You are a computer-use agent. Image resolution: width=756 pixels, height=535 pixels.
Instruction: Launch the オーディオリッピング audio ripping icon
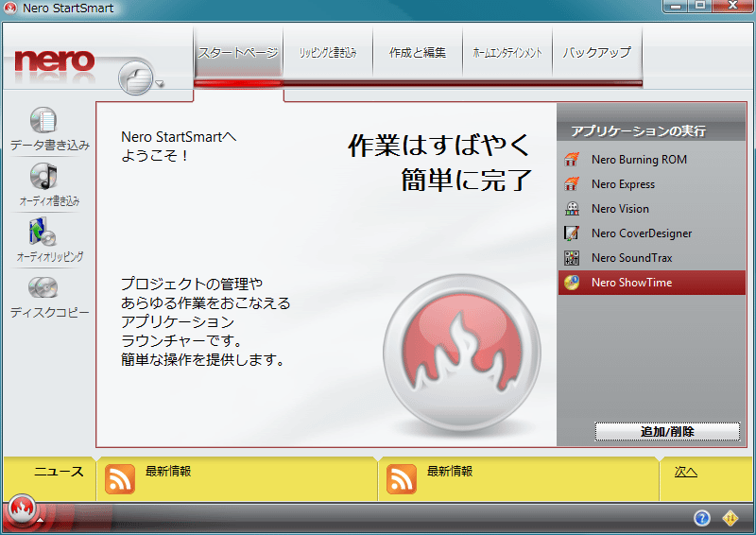pyautogui.click(x=43, y=232)
